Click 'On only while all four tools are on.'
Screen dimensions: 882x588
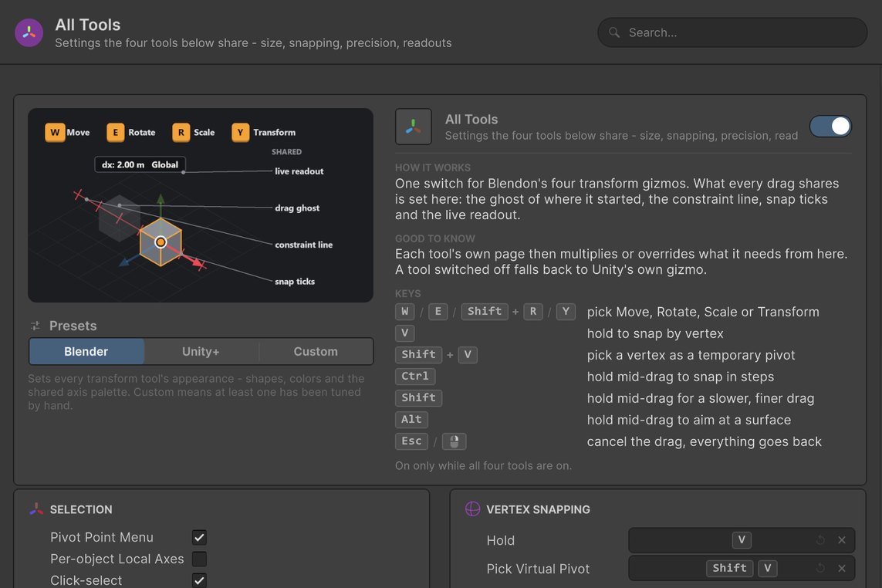pyautogui.click(x=483, y=466)
